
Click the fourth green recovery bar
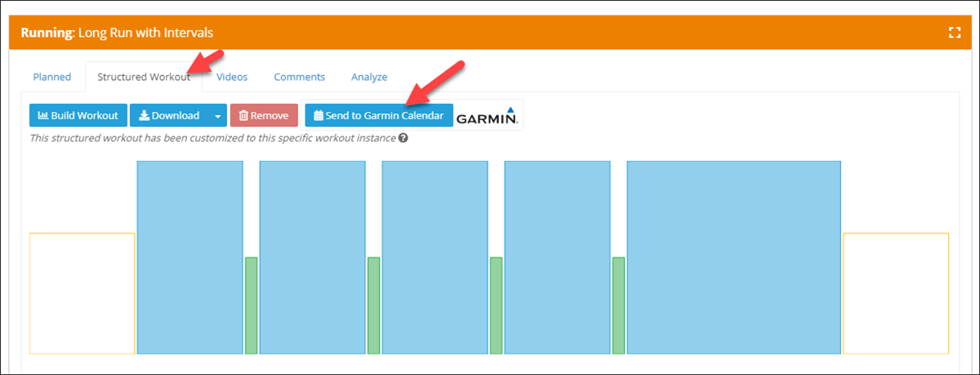click(619, 306)
